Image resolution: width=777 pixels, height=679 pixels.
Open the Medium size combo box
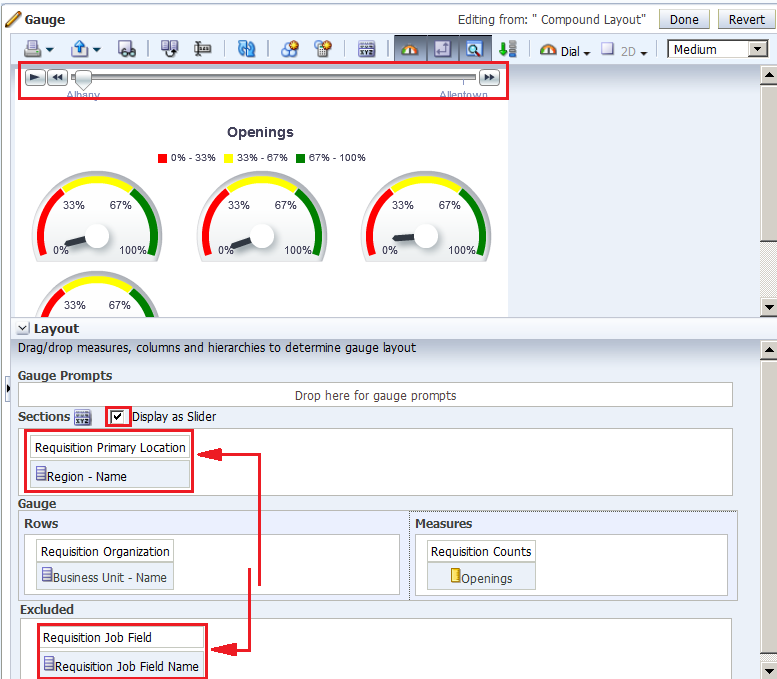(718, 50)
